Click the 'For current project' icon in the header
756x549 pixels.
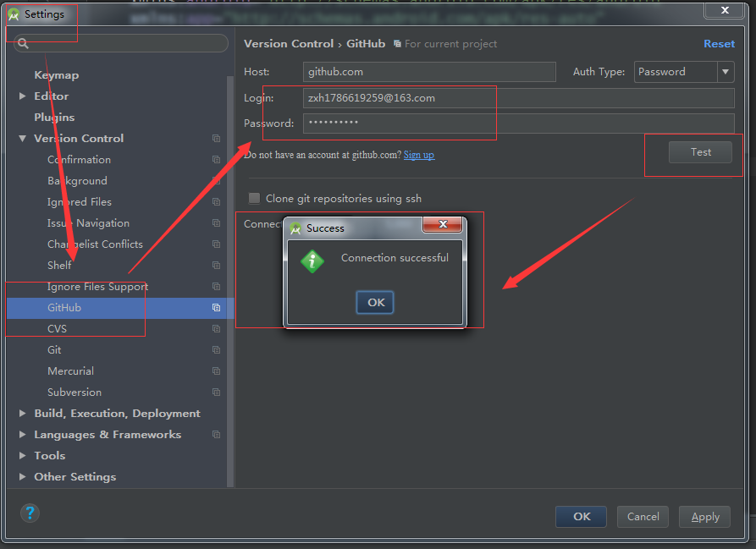397,44
